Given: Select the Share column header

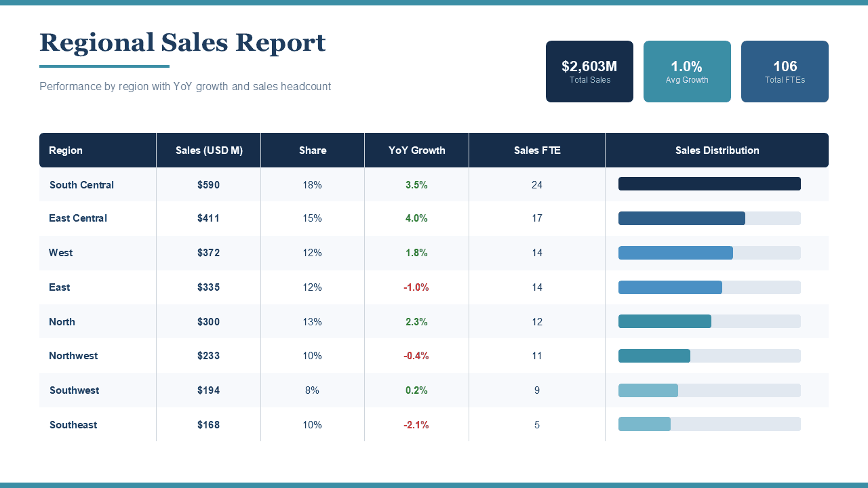Looking at the screenshot, I should (x=313, y=150).
